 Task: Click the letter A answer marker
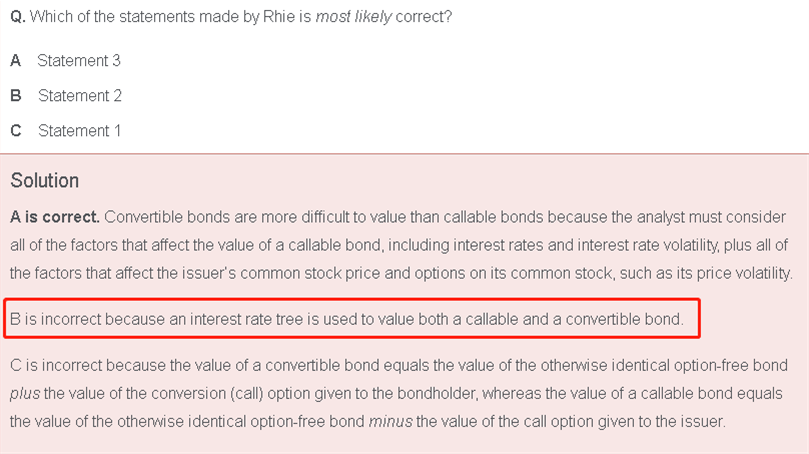coord(15,61)
